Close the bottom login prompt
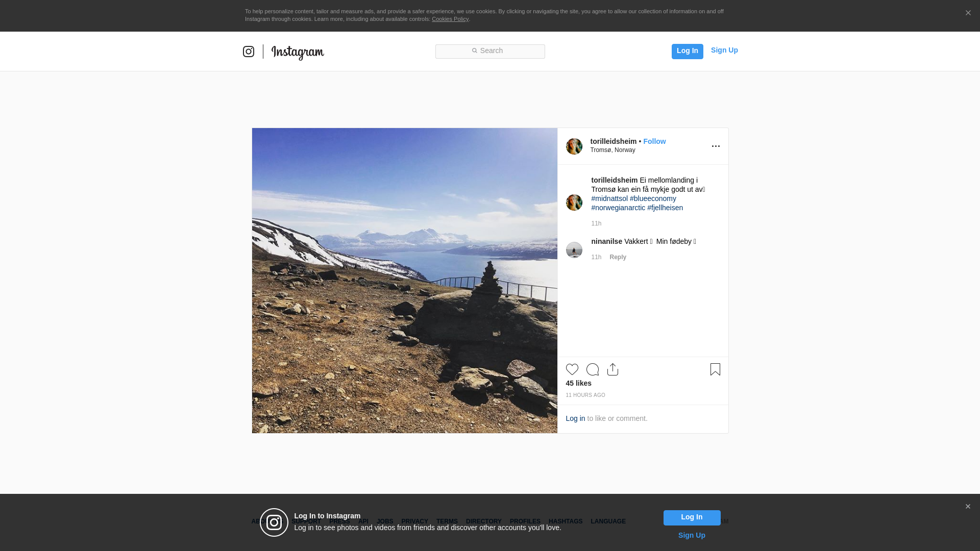 [x=968, y=507]
